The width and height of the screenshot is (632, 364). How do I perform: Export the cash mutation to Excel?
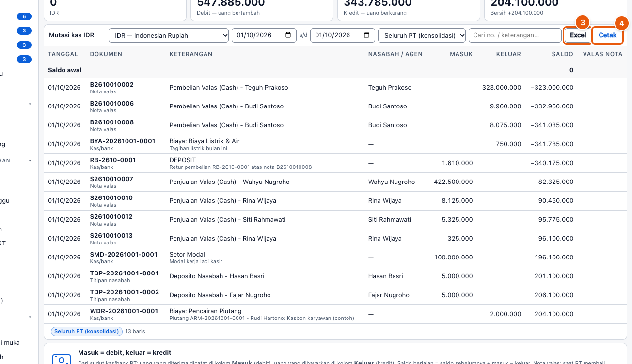(x=578, y=35)
